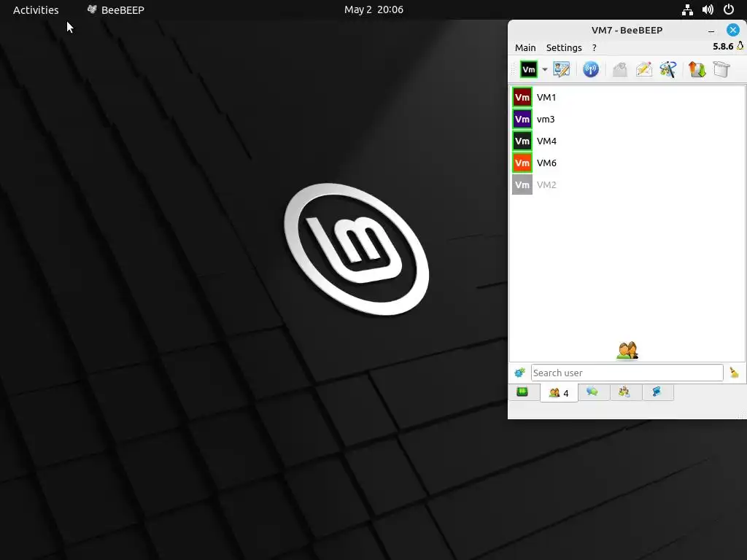Click the purple Vm avatar of vm3
This screenshot has width=747, height=560.
(x=522, y=119)
